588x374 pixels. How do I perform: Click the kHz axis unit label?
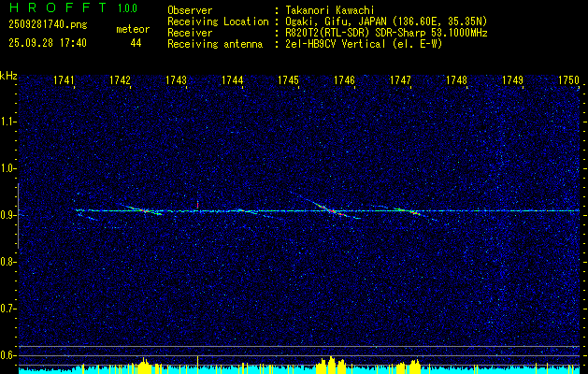[x=8, y=77]
